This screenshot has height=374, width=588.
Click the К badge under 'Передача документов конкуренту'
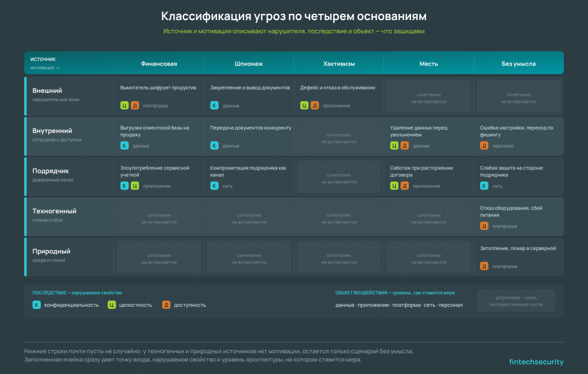pos(215,145)
